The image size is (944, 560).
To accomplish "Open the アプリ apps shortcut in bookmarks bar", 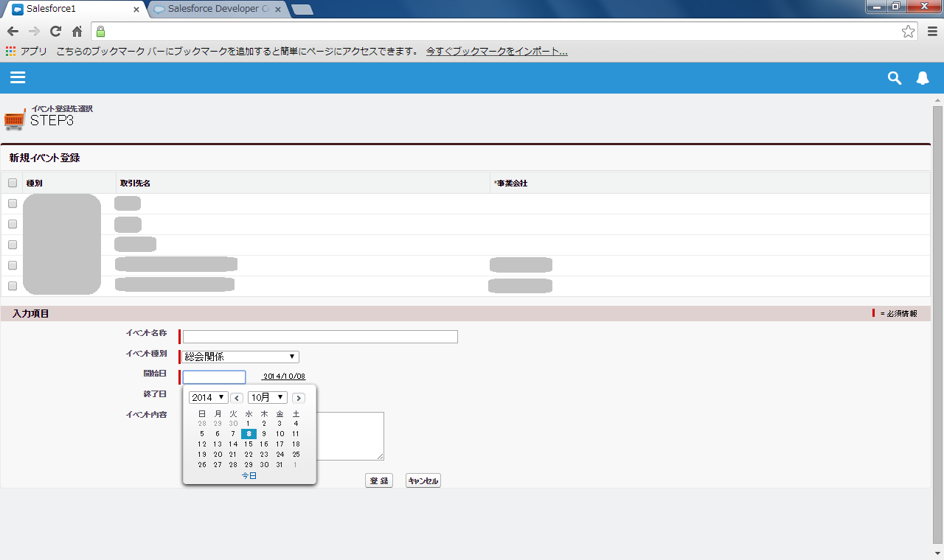I will tap(27, 52).
